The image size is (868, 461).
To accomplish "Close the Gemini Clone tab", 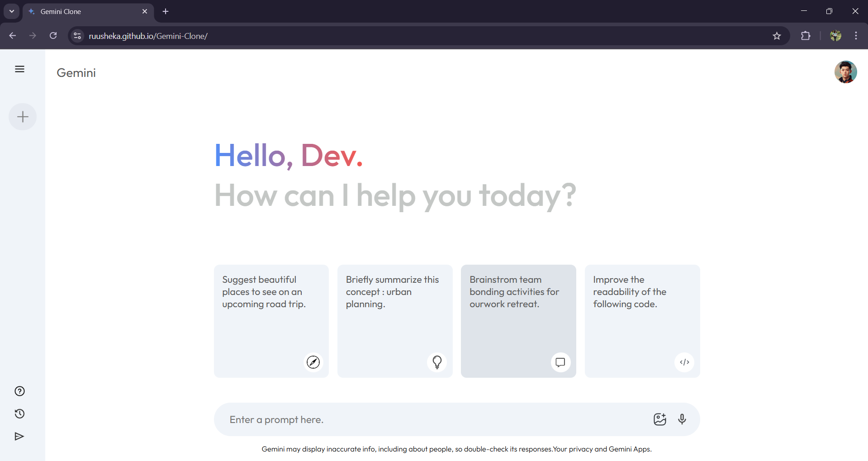I will [145, 11].
